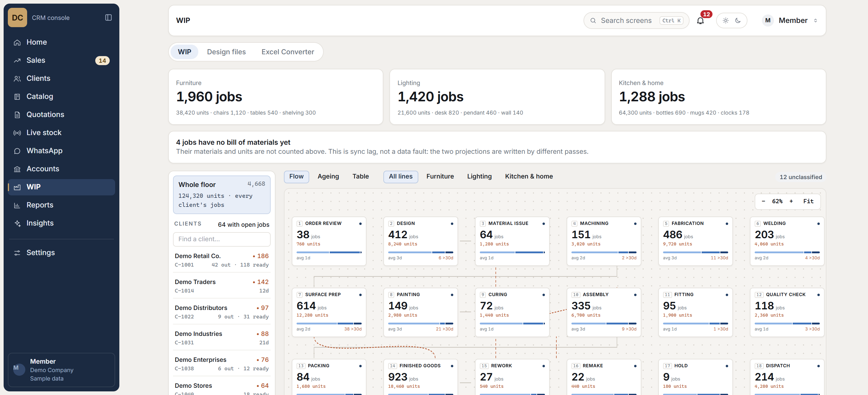
Task: Click the Assembly stage progress bar
Action: click(x=603, y=323)
